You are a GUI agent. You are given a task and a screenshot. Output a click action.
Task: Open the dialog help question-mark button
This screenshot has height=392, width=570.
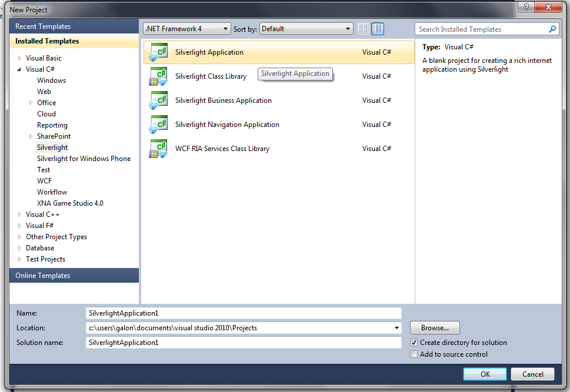[x=526, y=7]
